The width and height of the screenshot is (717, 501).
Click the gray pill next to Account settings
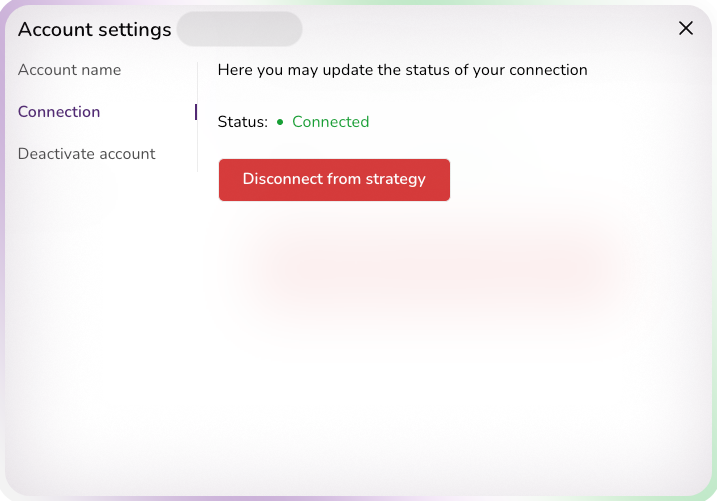tap(239, 29)
